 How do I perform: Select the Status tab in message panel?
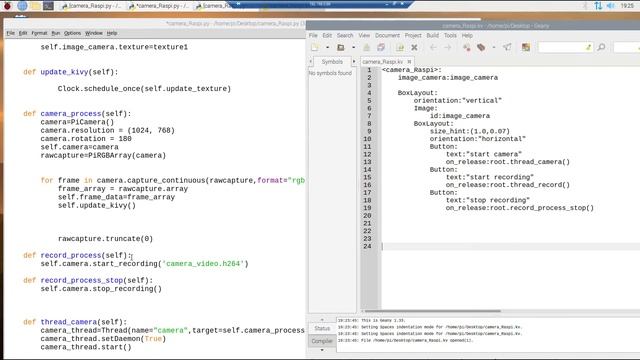[322, 328]
